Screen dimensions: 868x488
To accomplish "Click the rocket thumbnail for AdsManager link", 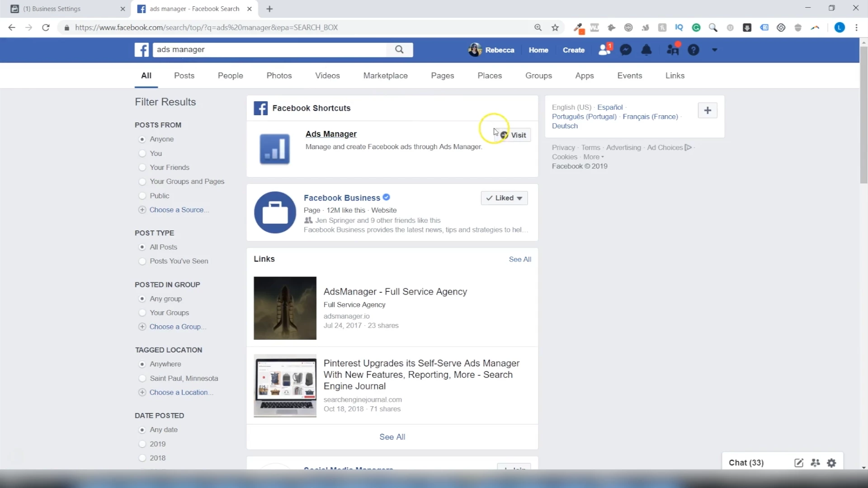I will [285, 308].
